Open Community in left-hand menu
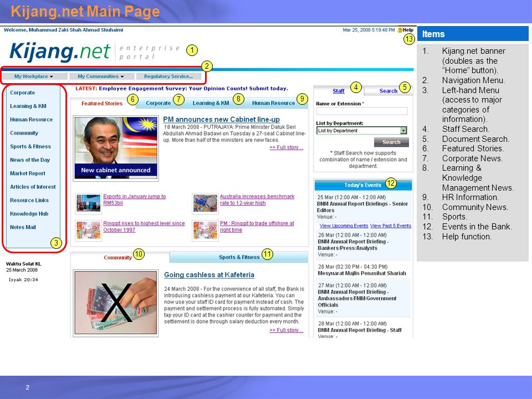Viewport: 532px width, 399px height. pos(24,133)
